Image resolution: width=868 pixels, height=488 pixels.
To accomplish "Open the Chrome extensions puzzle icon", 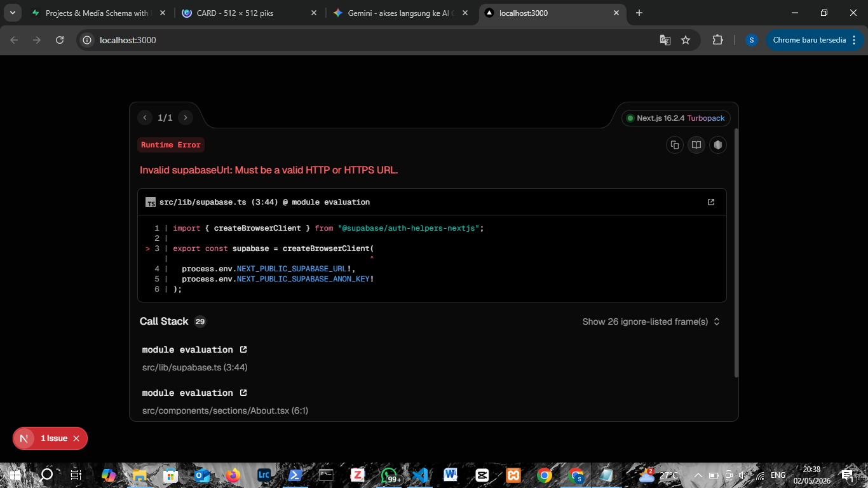I will point(717,40).
